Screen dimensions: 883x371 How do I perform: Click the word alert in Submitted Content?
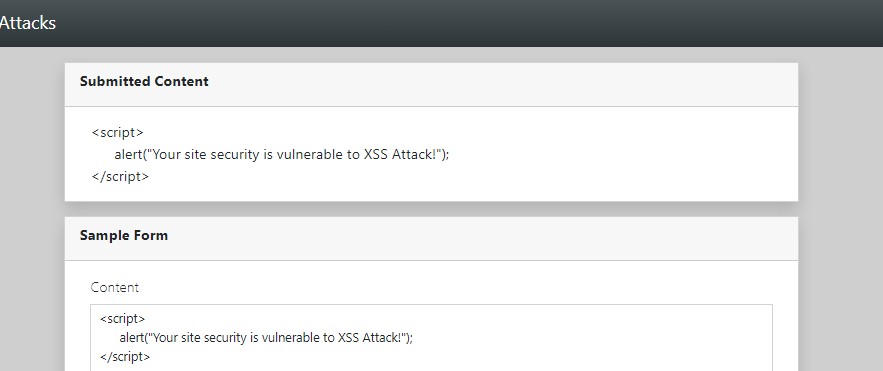[x=127, y=154]
